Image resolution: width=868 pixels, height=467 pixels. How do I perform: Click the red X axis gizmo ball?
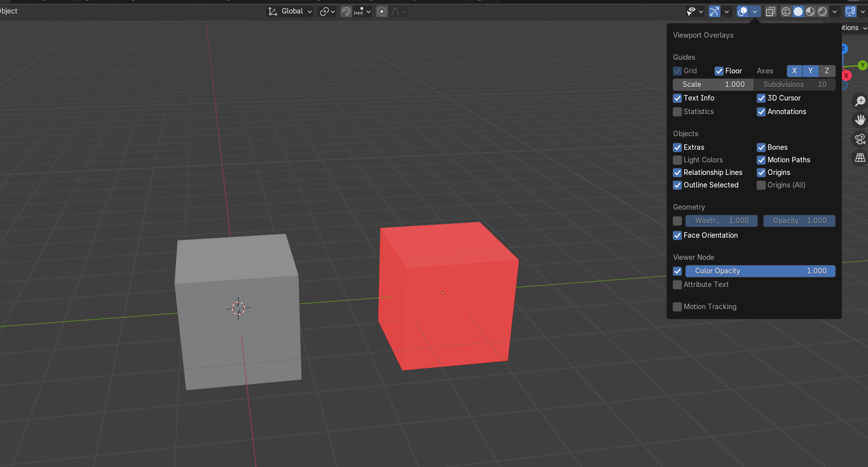click(x=846, y=75)
